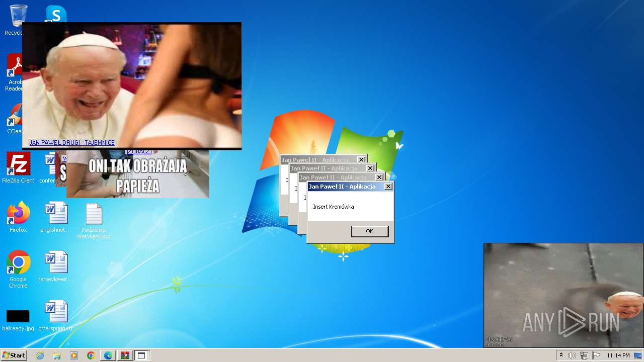Open Chrome from the taskbar
Viewport: 644px width, 362px height.
pyautogui.click(x=91, y=355)
